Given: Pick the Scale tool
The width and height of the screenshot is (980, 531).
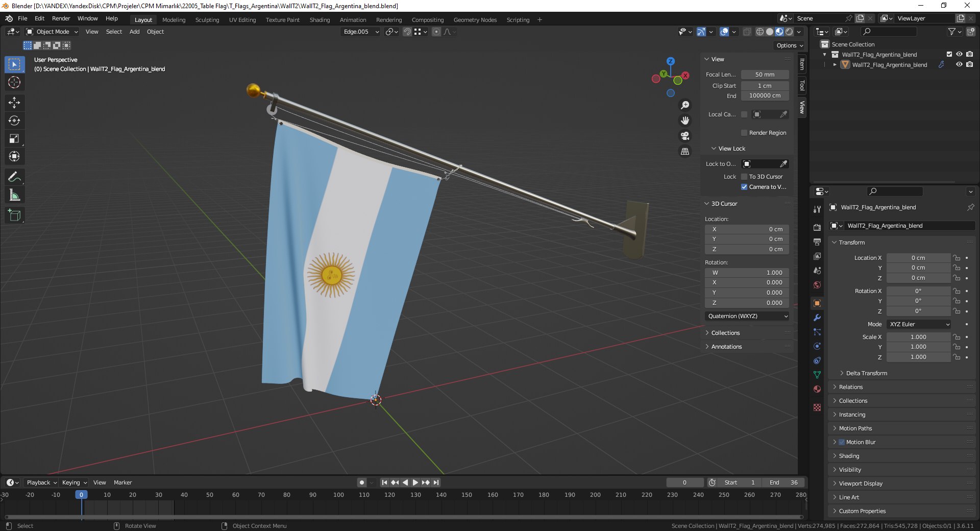Looking at the screenshot, I should (x=14, y=138).
